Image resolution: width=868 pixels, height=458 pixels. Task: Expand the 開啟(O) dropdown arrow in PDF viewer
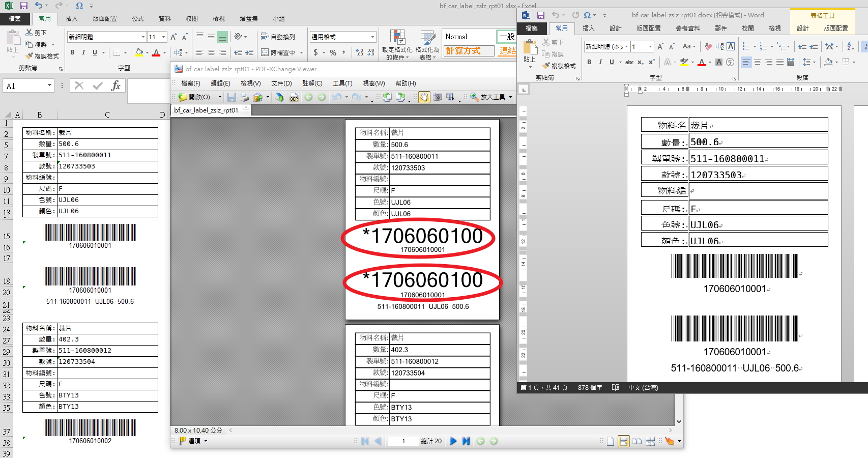[x=220, y=97]
